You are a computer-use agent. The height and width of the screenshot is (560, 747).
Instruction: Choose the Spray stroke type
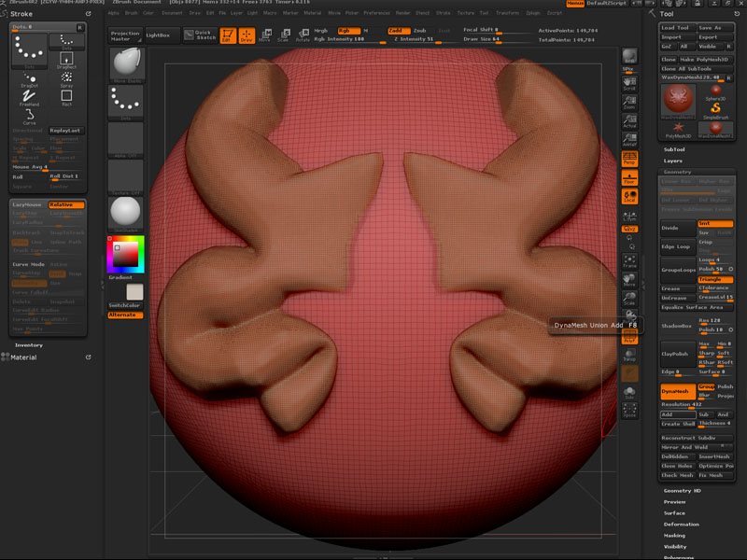[x=66, y=79]
